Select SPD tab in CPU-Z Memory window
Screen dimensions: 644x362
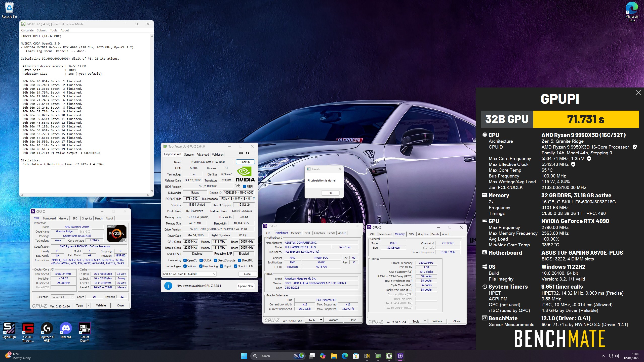[411, 234]
